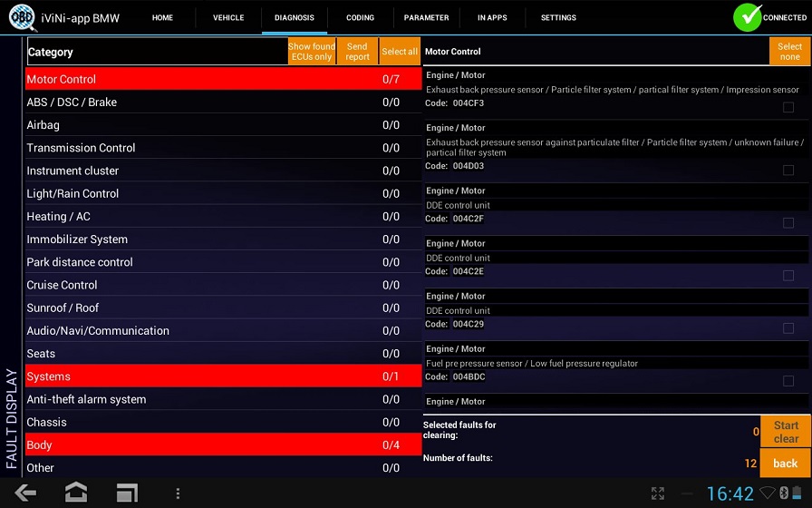The height and width of the screenshot is (508, 812).
Task: Open the recent apps icon
Action: tap(127, 493)
